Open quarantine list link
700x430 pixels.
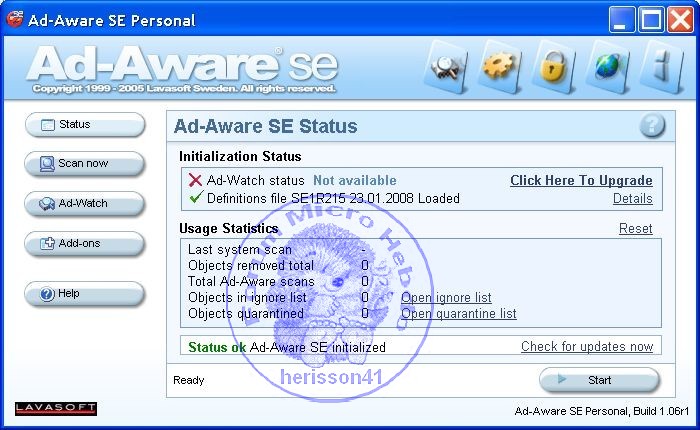[458, 313]
